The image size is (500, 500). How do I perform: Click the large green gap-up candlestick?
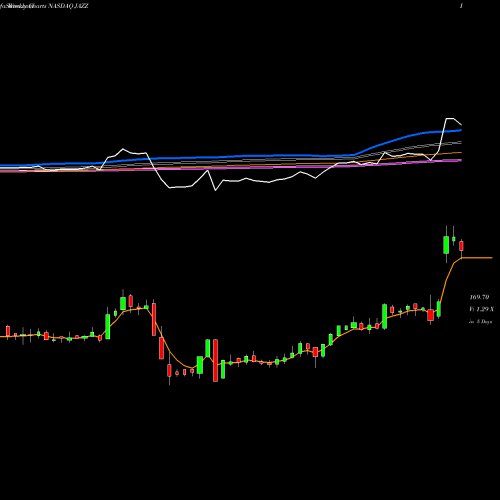pos(446,245)
